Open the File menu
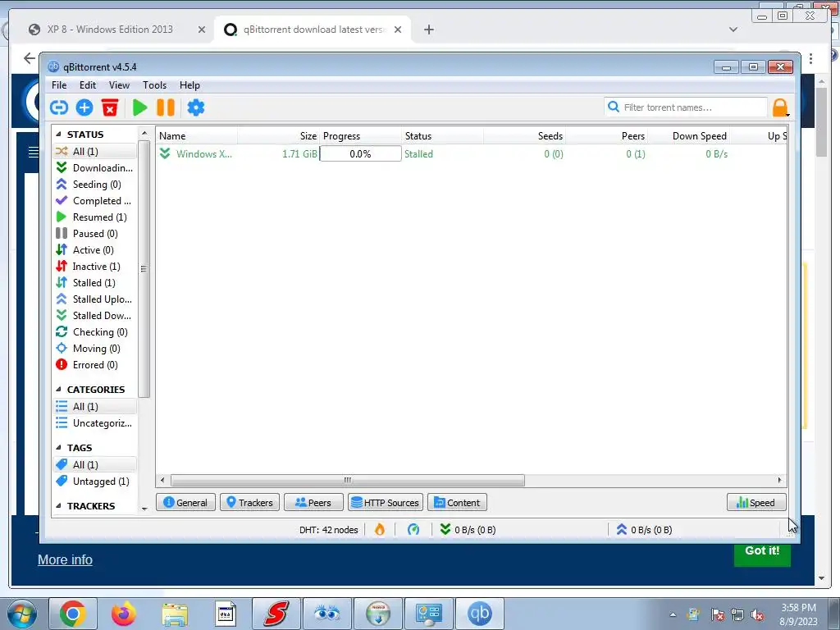Image resolution: width=840 pixels, height=630 pixels. [59, 85]
